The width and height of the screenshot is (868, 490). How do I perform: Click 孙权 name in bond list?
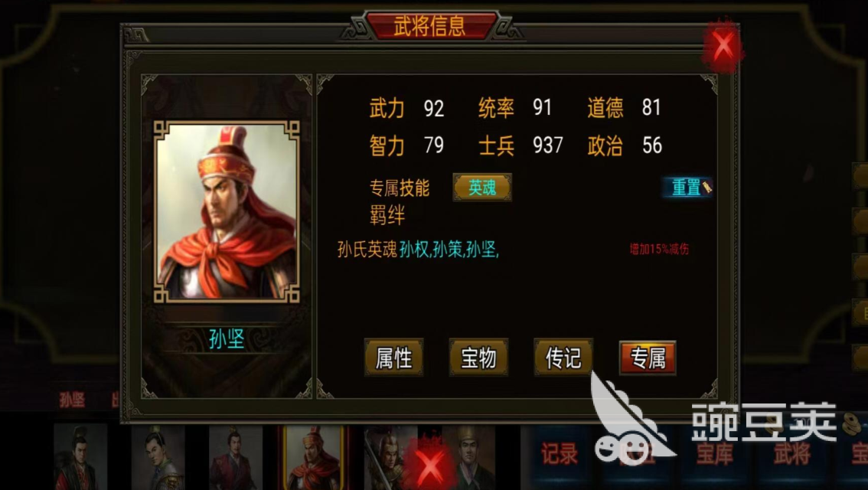(x=414, y=250)
